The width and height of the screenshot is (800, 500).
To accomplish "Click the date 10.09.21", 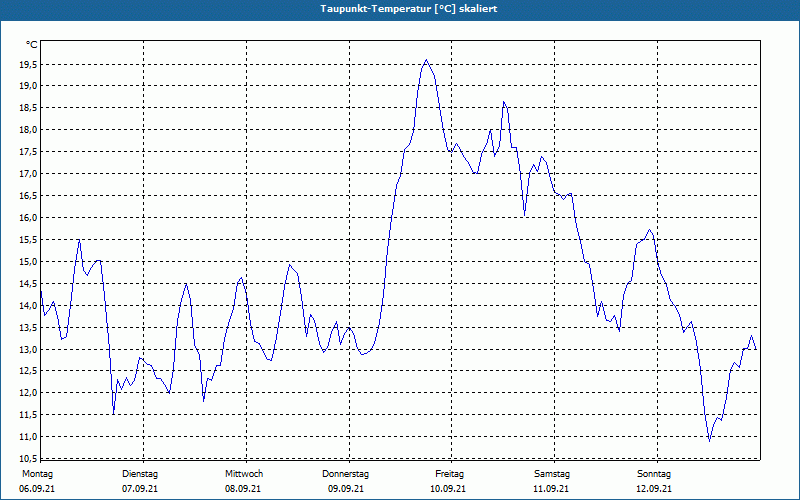I will pos(448,489).
